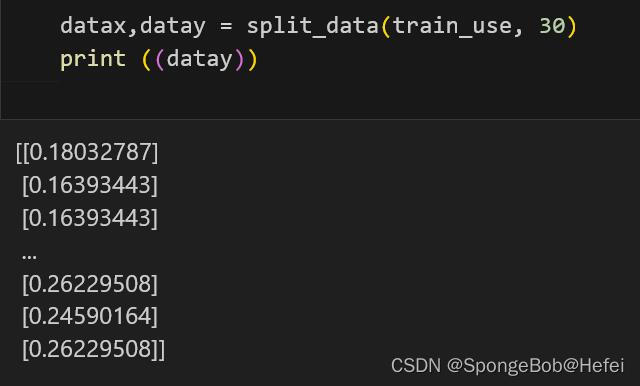Image resolution: width=640 pixels, height=386 pixels.
Task: Click the CSDN @SpongeBob@Hefei watermark
Action: point(507,365)
